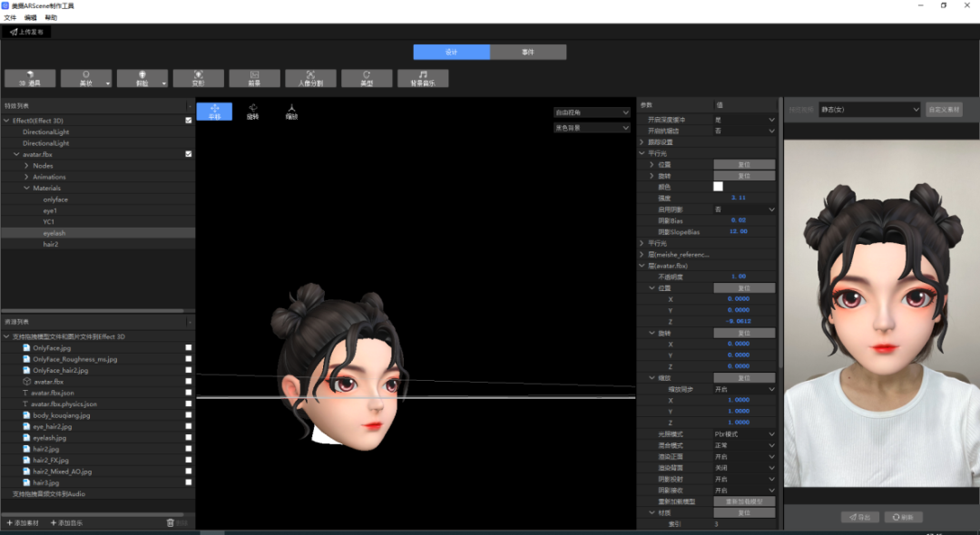Viewport: 980px width, 535px height.
Task: Switch to the 事件 tab
Action: point(528,53)
